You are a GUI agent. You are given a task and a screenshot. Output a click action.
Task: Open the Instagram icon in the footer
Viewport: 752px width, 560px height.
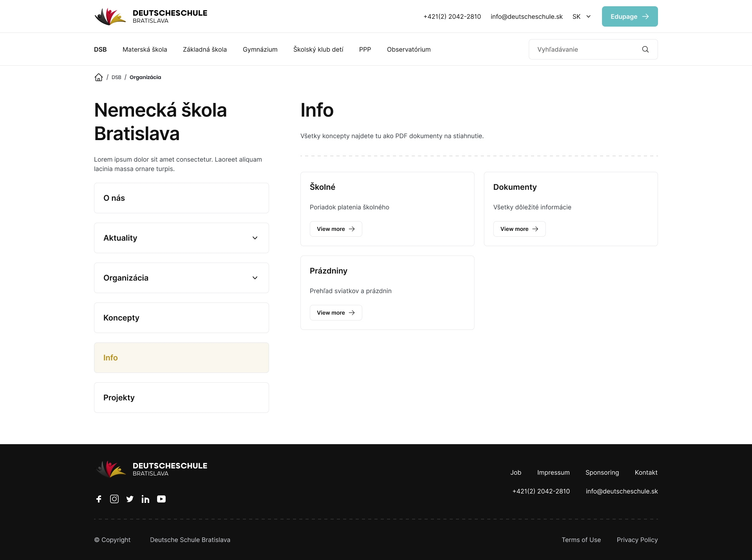click(x=114, y=499)
